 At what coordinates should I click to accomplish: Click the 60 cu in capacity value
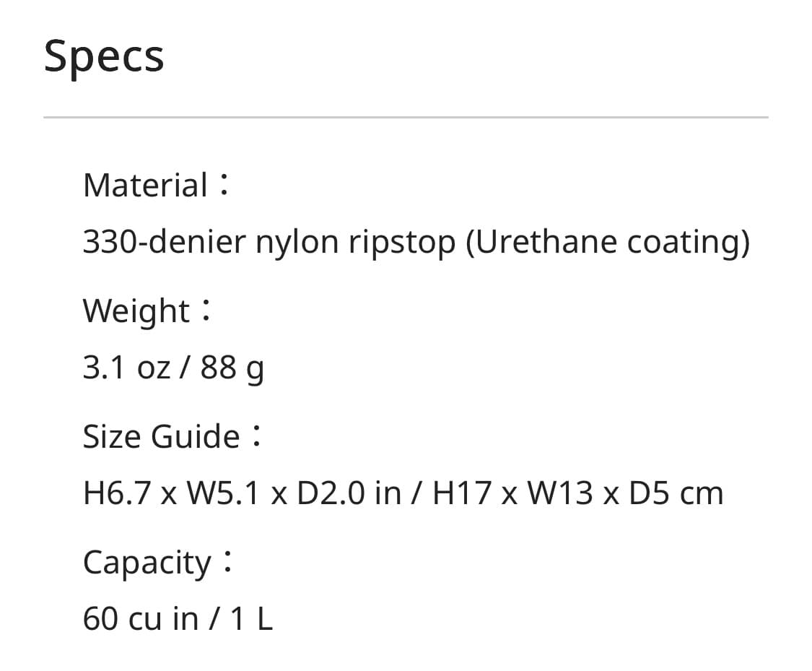click(141, 619)
